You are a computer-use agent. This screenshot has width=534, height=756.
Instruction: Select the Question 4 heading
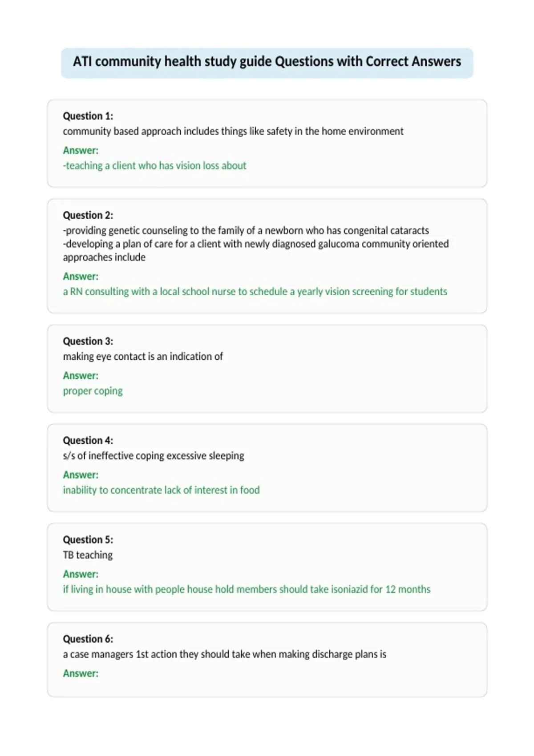[x=88, y=440]
